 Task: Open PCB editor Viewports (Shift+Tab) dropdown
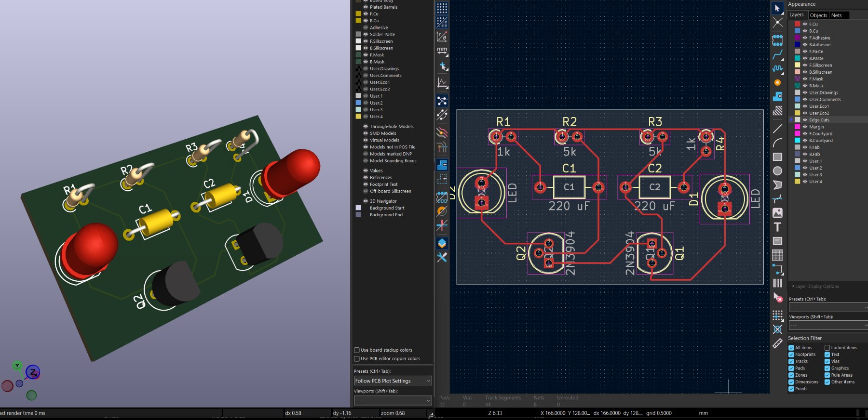click(x=828, y=326)
